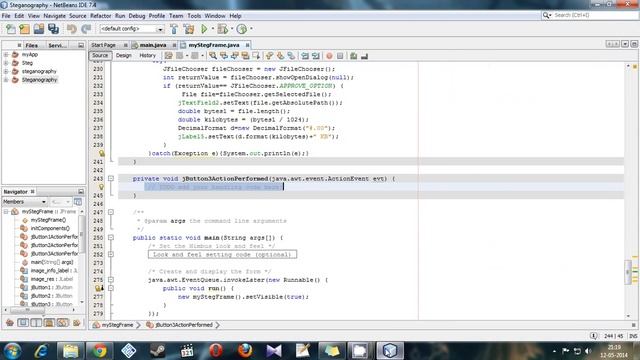Collapse the main method fold at line 250
Image resolution: width=640 pixels, height=360 pixels.
coord(111,238)
